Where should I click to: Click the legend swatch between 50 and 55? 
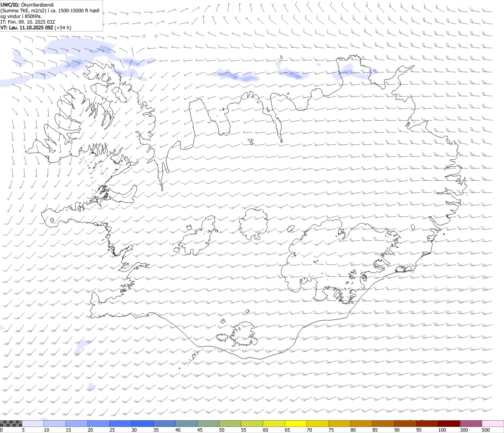pyautogui.click(x=230, y=424)
